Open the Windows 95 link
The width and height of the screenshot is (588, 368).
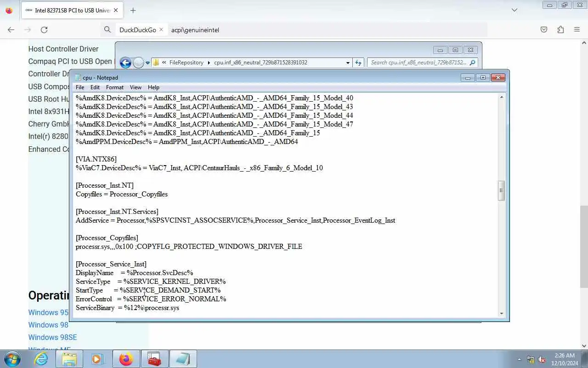tap(48, 312)
